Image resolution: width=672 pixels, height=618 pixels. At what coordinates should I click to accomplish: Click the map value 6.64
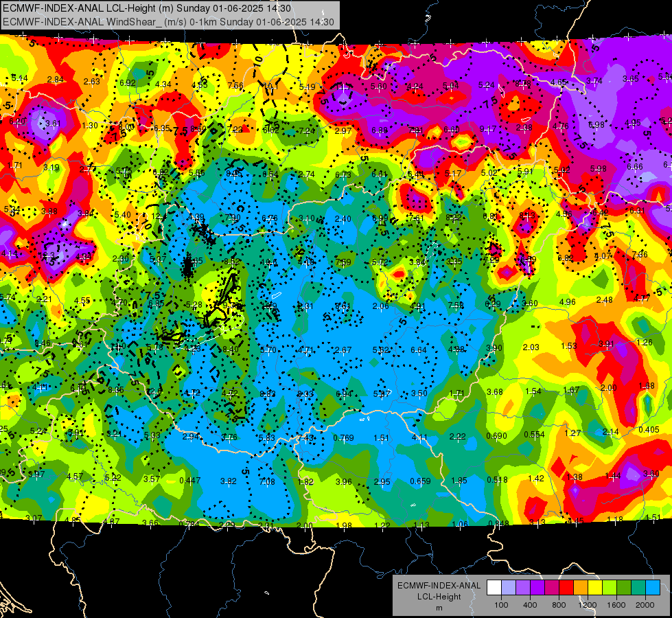[x=418, y=350]
